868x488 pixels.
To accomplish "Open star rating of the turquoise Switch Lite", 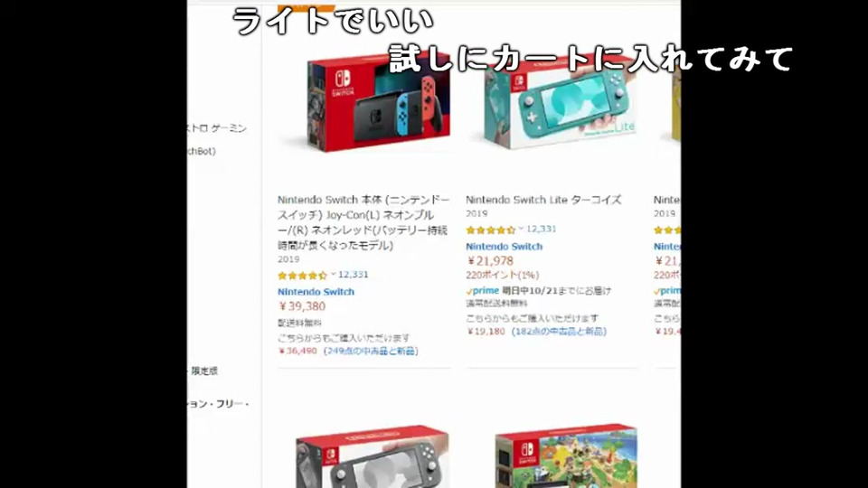I will (x=490, y=230).
